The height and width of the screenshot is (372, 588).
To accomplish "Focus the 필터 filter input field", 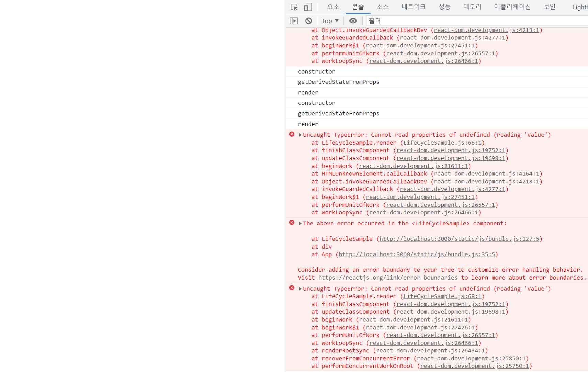I will pos(477,21).
